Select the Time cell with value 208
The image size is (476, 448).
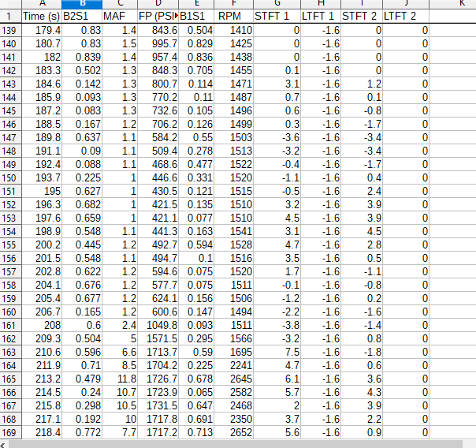point(41,326)
